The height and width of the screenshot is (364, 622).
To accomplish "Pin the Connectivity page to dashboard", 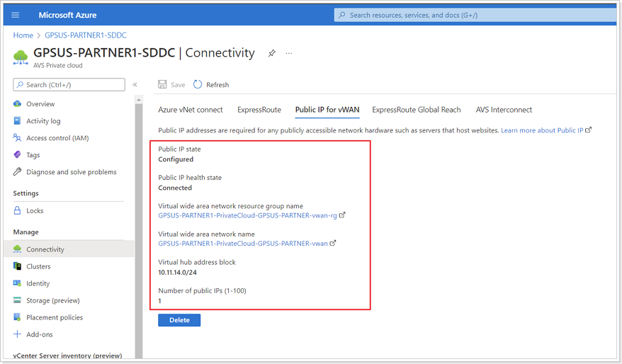I will coord(272,53).
